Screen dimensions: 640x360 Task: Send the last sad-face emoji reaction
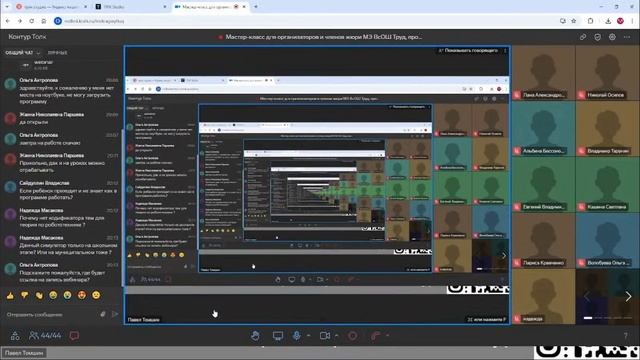click(96, 295)
